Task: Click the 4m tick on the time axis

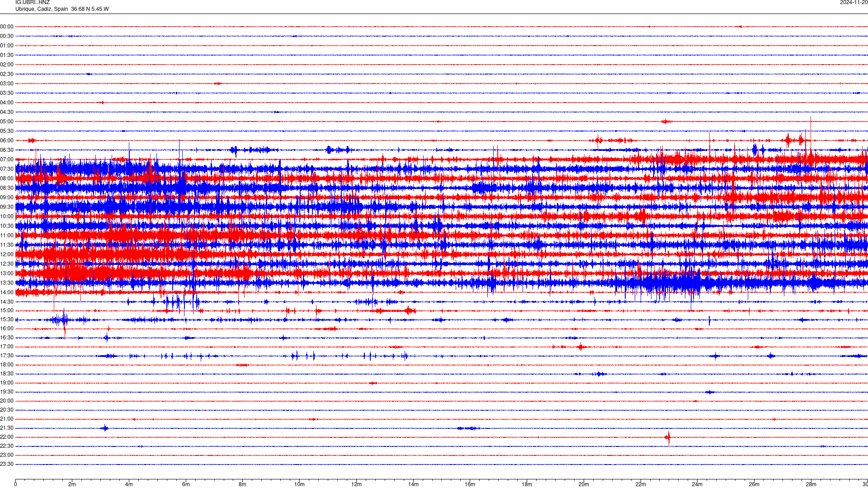Action: [x=129, y=484]
